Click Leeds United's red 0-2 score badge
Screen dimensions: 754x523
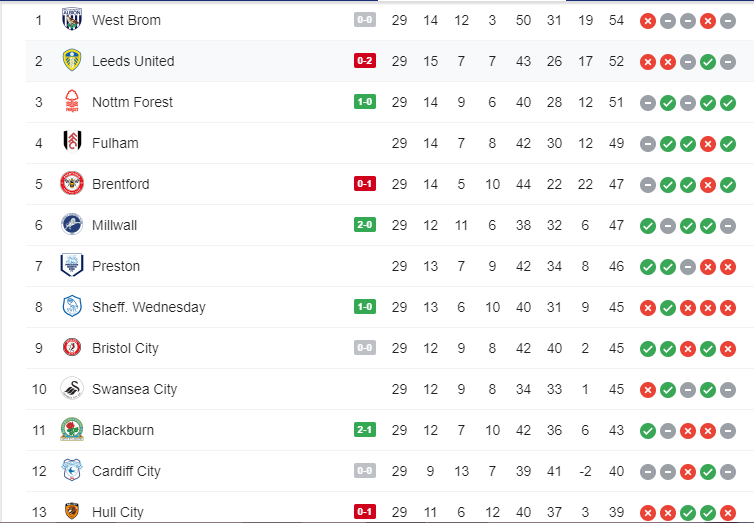click(x=365, y=61)
